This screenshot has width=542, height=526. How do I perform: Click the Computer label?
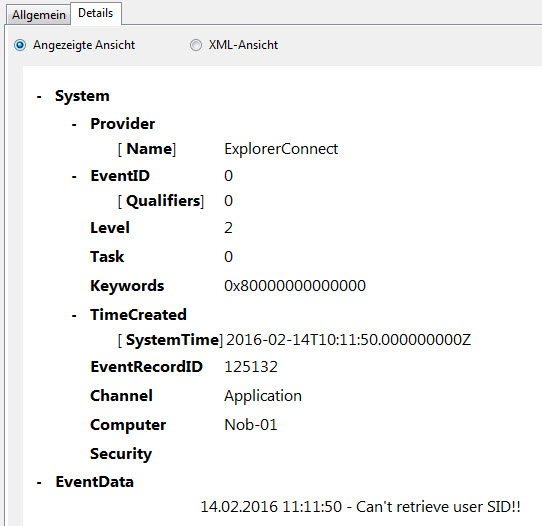(128, 425)
